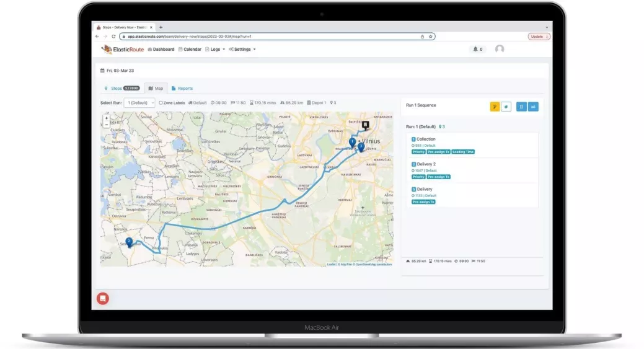Click Pre-assign To tag under Delivery
Screen dimensions: 644x349
click(423, 202)
